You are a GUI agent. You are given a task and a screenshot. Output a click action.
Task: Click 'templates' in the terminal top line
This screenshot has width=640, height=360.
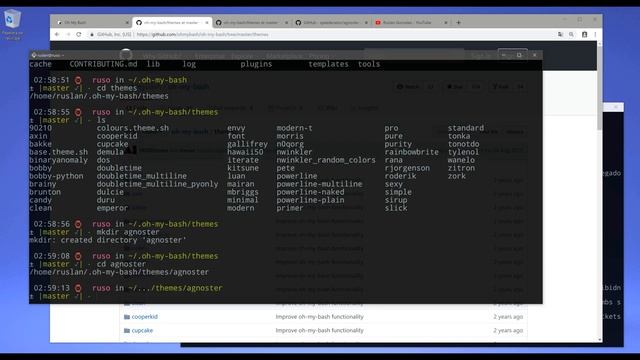[328, 64]
